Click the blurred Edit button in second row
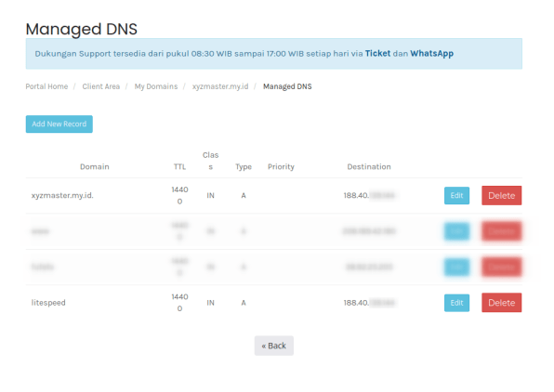 coord(456,231)
